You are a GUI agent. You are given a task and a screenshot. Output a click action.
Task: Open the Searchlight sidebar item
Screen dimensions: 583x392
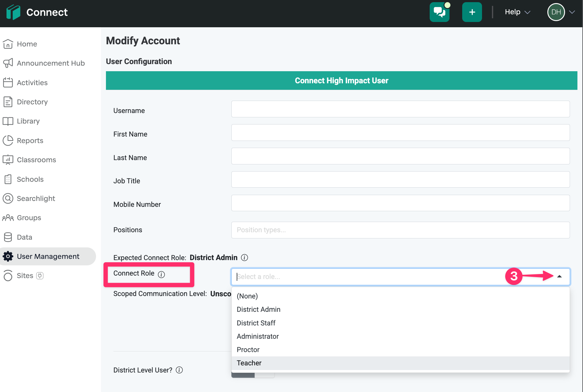(36, 198)
